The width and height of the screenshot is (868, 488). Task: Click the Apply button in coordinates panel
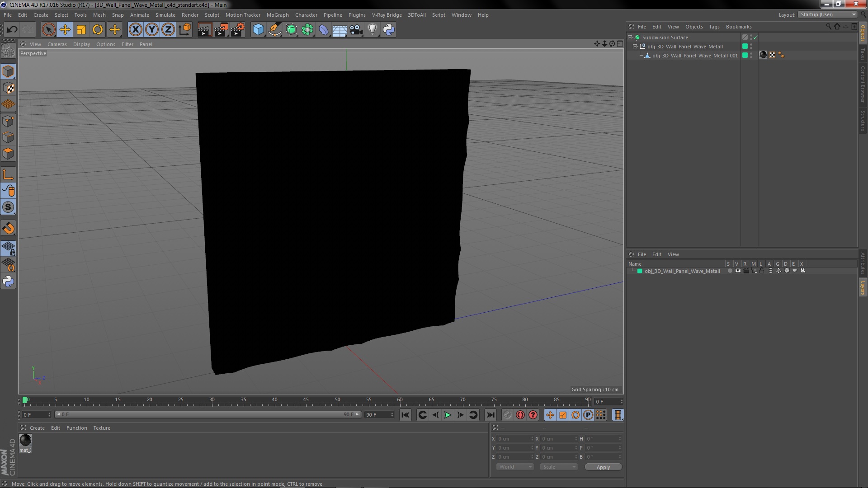tap(603, 467)
